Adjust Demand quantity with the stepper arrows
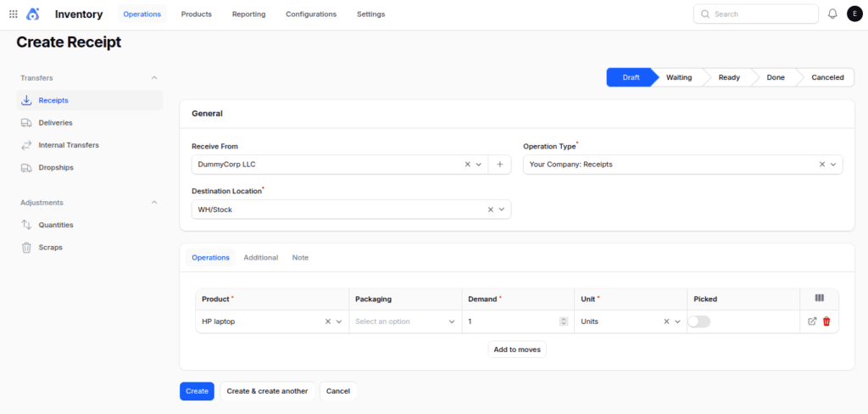The image size is (868, 414). click(564, 322)
